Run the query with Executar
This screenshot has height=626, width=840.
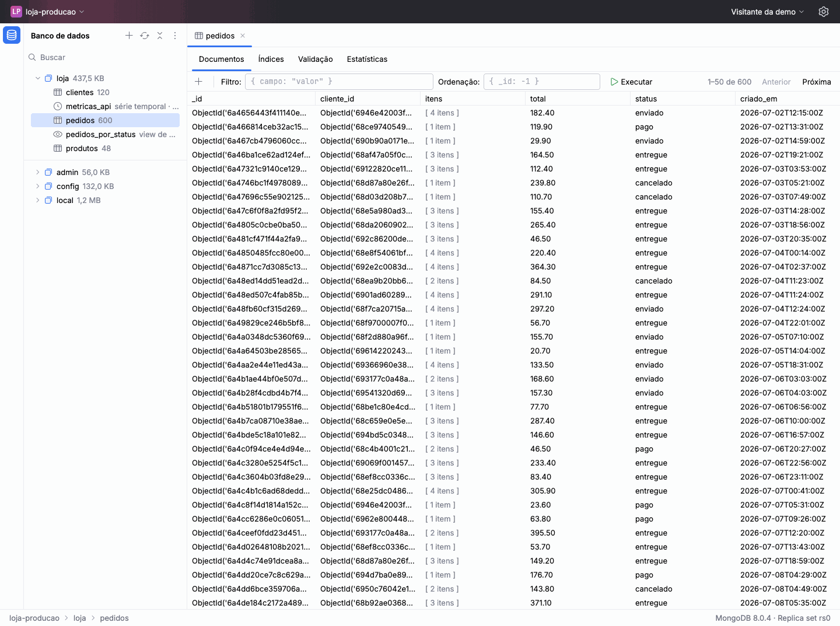(x=631, y=82)
